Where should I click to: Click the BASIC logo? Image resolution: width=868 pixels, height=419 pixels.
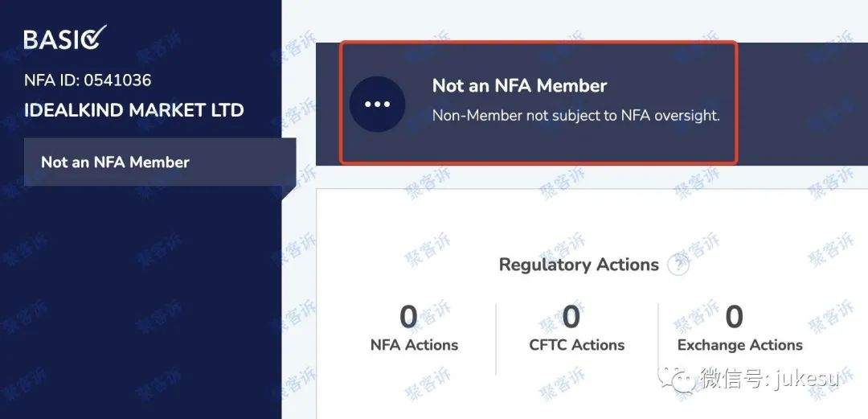click(x=65, y=38)
